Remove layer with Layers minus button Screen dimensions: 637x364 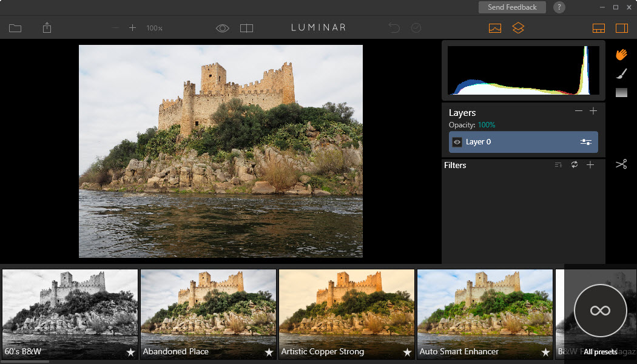[579, 111]
